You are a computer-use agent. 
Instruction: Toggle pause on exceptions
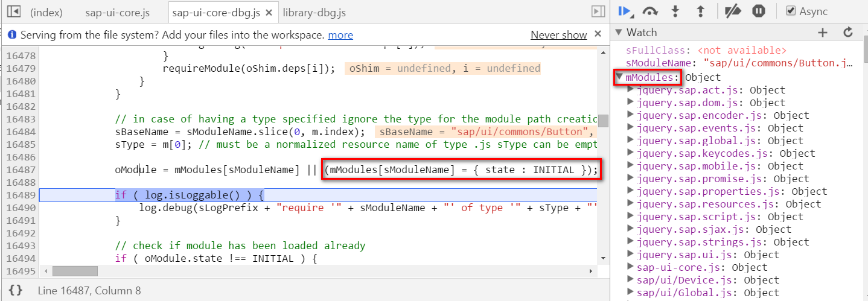pyautogui.click(x=759, y=11)
